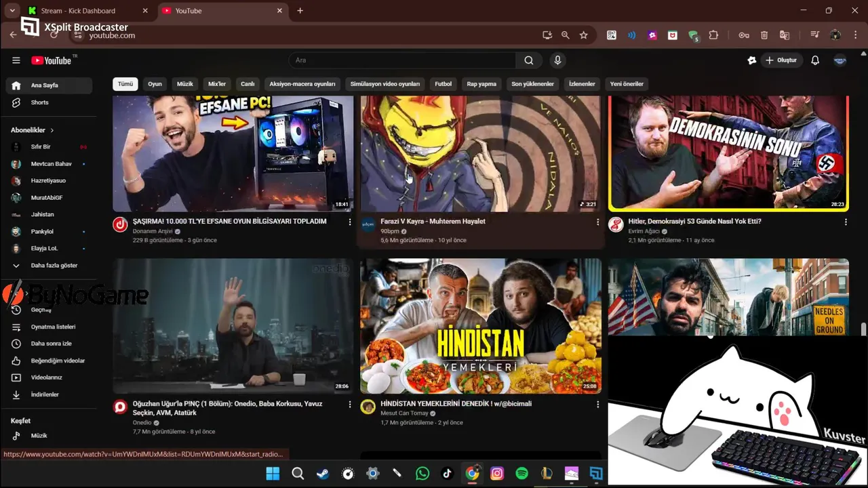Open options menu for Hitler video
This screenshot has height=488, width=868.
pos(846,222)
